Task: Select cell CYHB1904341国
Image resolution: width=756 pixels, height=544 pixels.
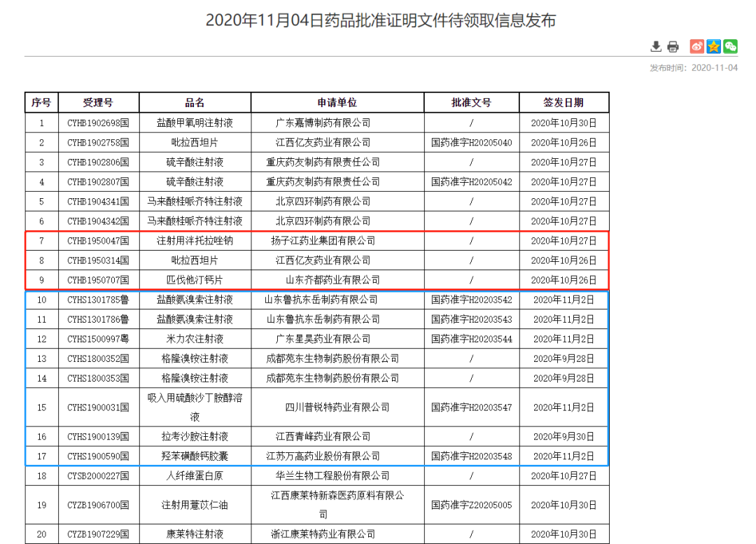Action: [99, 202]
